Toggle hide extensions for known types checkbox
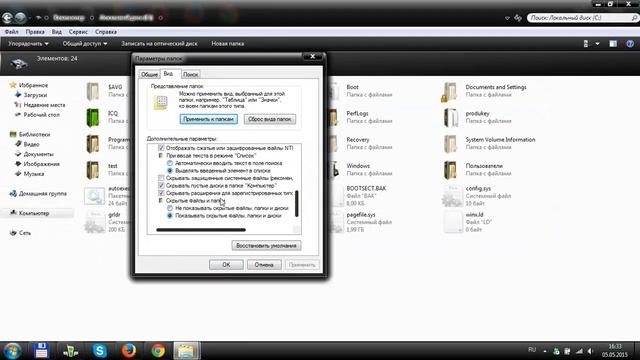The width and height of the screenshot is (640, 360). tap(161, 193)
